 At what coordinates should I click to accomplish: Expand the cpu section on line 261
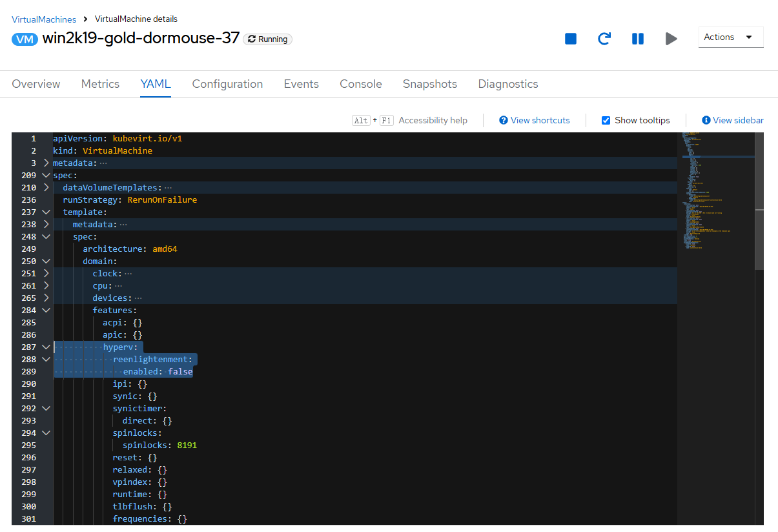pyautogui.click(x=46, y=285)
